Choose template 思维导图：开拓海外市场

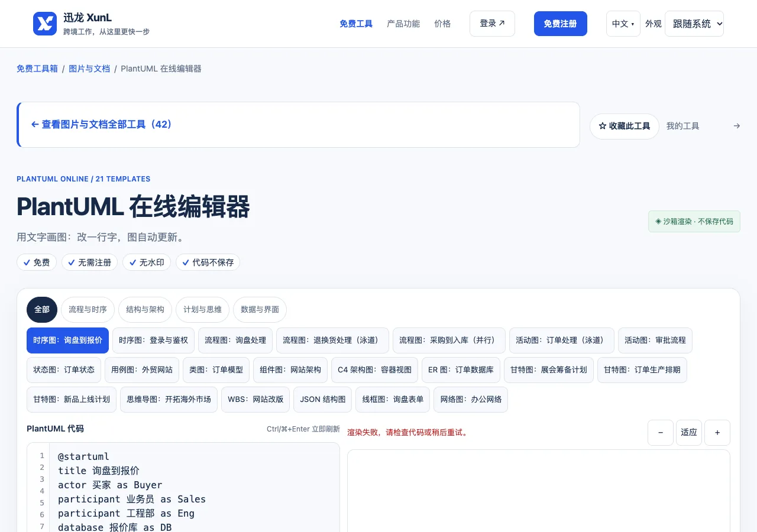169,400
